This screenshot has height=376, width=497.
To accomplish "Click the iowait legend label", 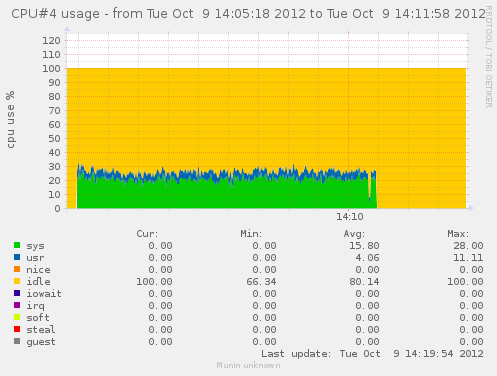I will pyautogui.click(x=44, y=293).
